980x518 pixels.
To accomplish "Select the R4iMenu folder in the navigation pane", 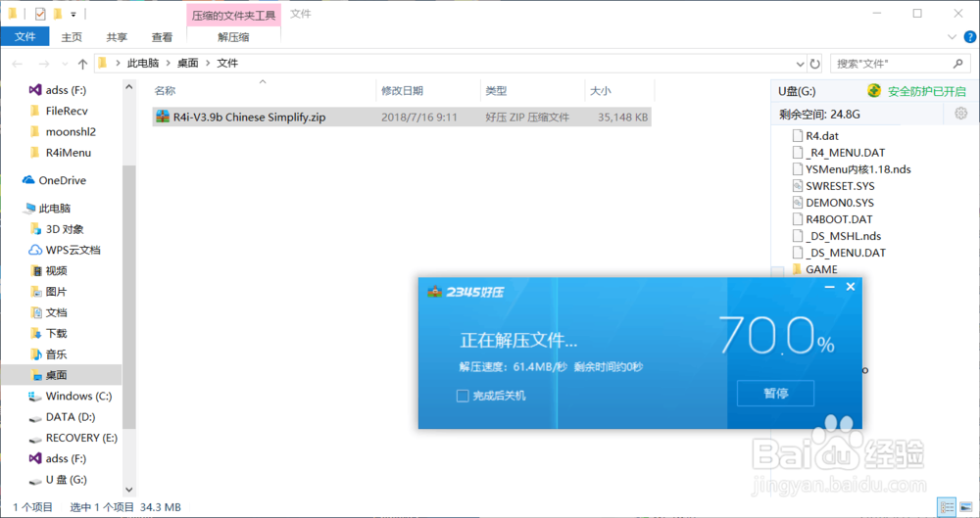I will point(69,153).
